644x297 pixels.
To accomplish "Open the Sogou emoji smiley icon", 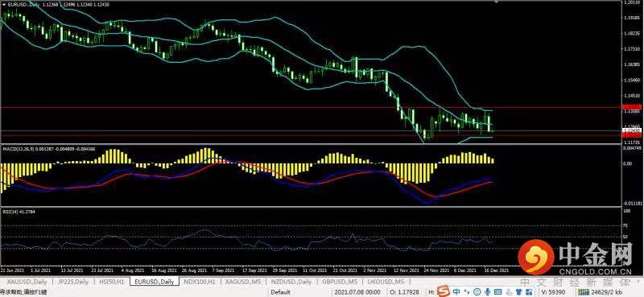I will pos(477,291).
